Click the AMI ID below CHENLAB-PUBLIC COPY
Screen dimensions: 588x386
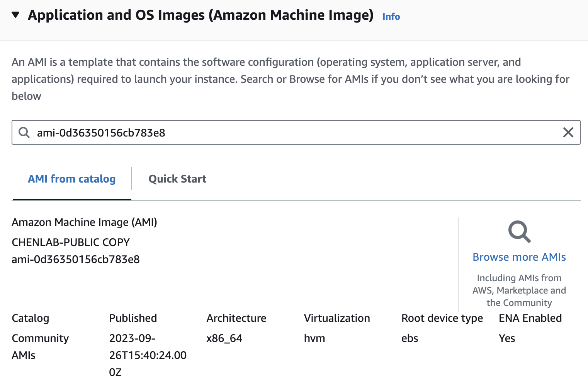coord(76,259)
